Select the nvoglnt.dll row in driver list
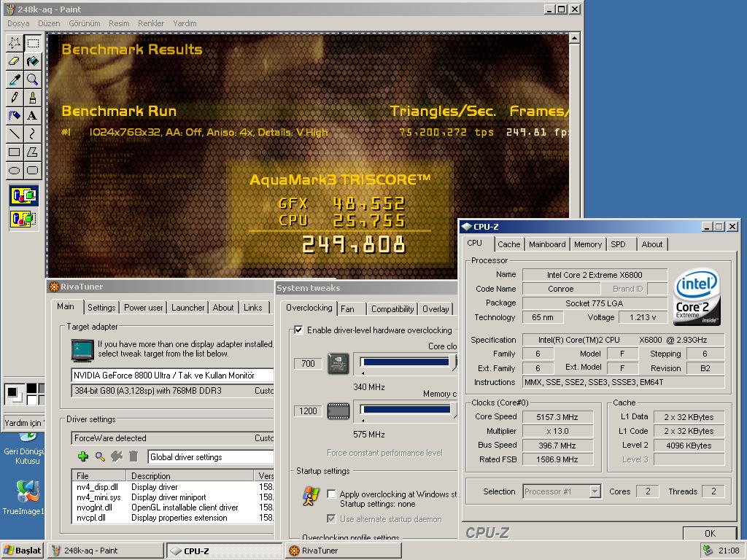This screenshot has width=747, height=560. tap(174, 507)
